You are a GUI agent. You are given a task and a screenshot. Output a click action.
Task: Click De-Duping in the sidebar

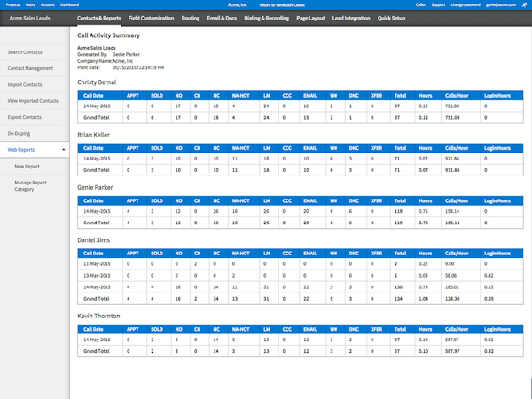[x=18, y=133]
